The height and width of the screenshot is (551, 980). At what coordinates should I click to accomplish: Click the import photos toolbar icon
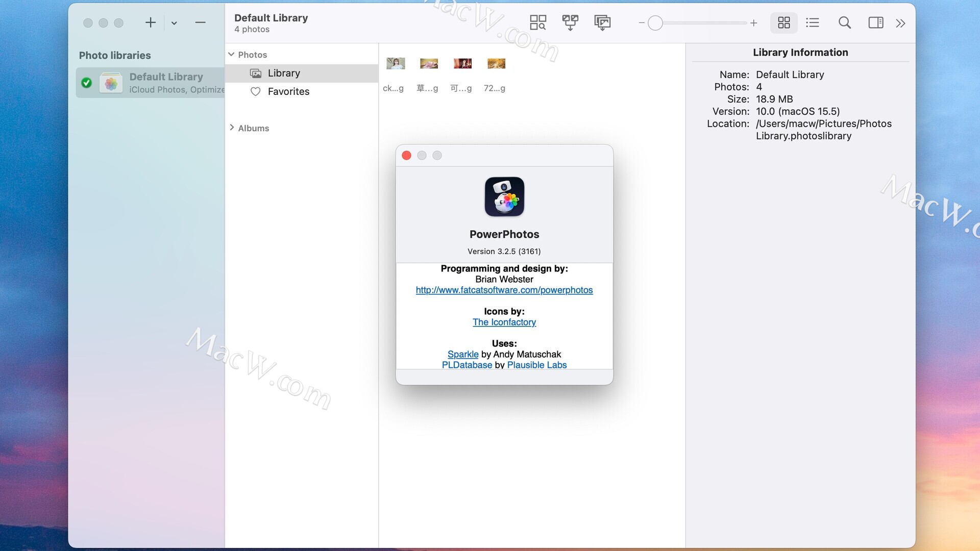click(x=602, y=22)
